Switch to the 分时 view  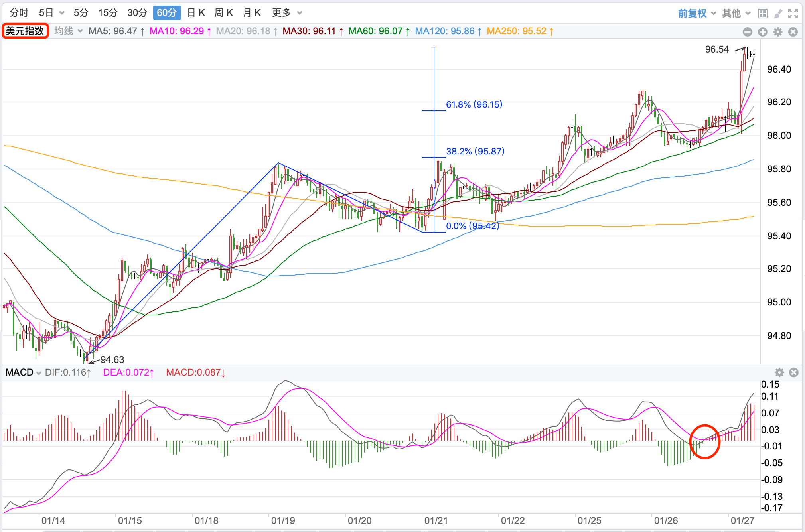[19, 13]
